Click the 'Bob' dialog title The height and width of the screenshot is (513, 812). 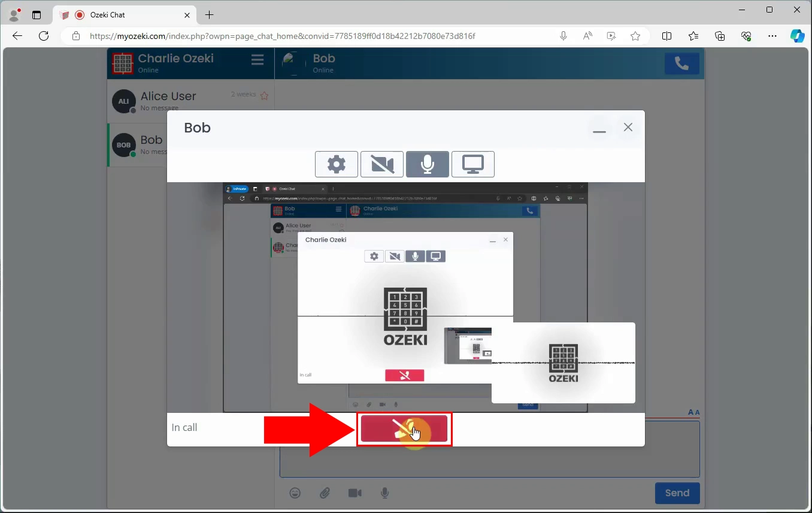[x=198, y=128]
